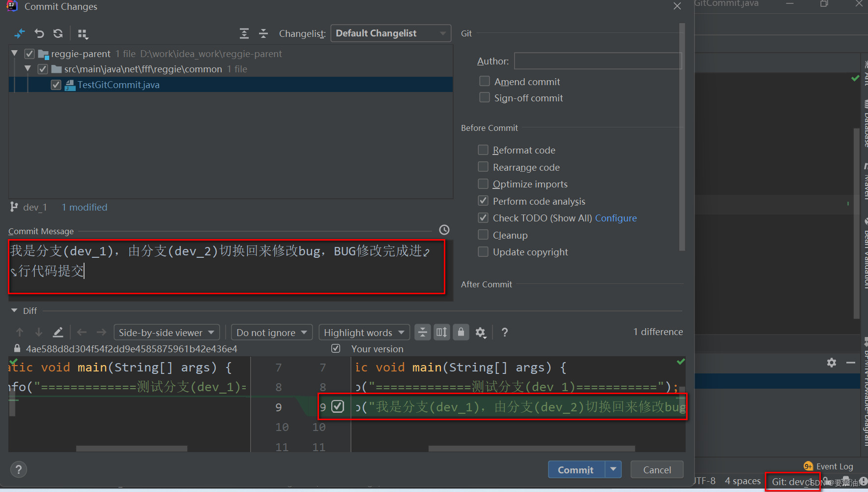Toggle Synchronize Scrolling icon in diff toolbar
The image size is (868, 492).
(x=441, y=332)
